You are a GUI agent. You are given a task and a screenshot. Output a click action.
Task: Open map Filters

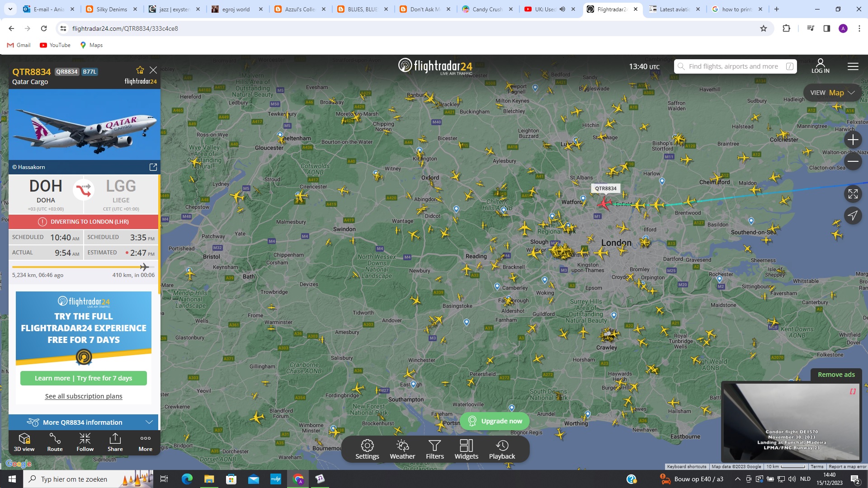[x=435, y=449]
